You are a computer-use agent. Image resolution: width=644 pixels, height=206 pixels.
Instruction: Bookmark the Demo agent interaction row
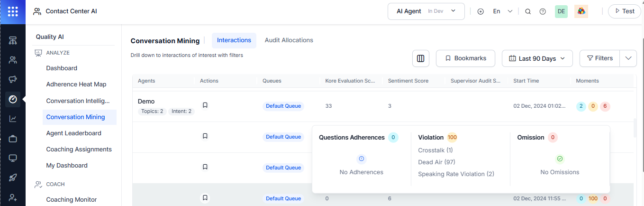(x=205, y=105)
